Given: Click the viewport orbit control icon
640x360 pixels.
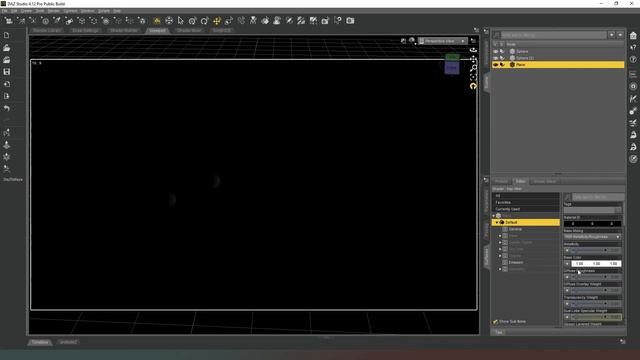Looking at the screenshot, I should click(x=473, y=50).
